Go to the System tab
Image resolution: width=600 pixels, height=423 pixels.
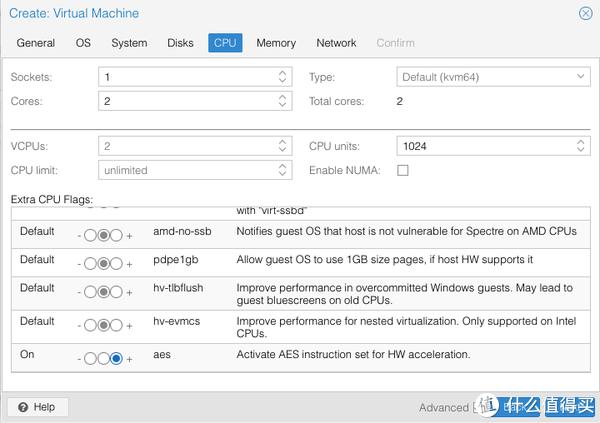pos(129,43)
